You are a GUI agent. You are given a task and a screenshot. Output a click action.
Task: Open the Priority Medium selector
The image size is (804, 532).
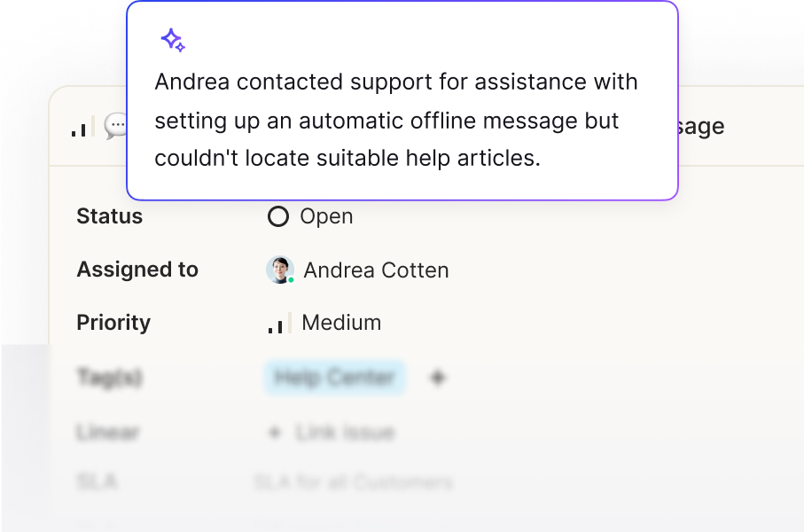[324, 323]
